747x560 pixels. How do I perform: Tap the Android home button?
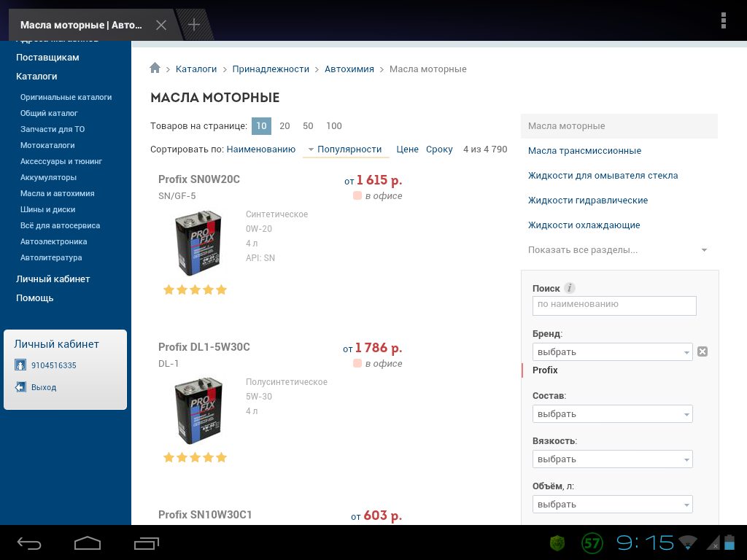click(x=88, y=542)
